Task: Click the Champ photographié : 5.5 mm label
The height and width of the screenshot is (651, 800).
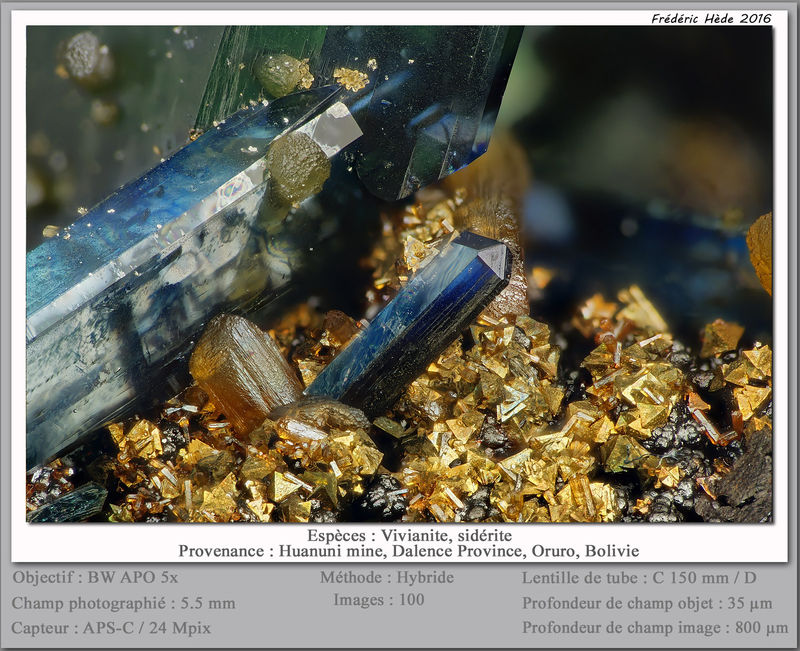Action: (123, 603)
